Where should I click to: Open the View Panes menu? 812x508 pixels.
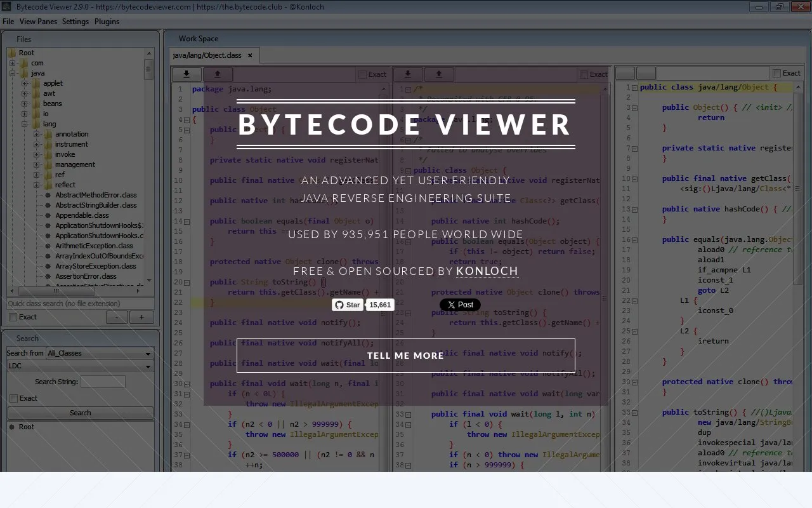[x=38, y=22]
